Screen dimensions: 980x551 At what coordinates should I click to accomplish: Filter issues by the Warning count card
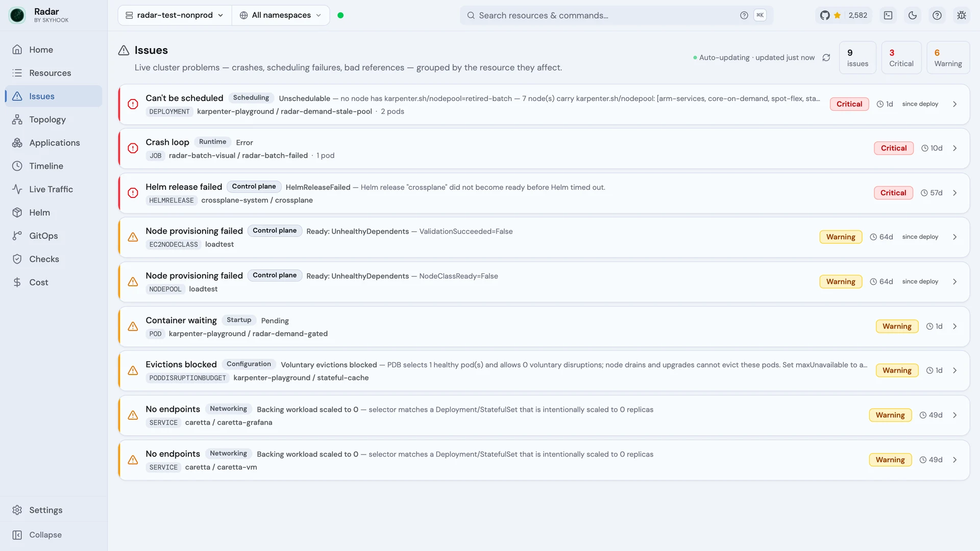[x=948, y=58]
